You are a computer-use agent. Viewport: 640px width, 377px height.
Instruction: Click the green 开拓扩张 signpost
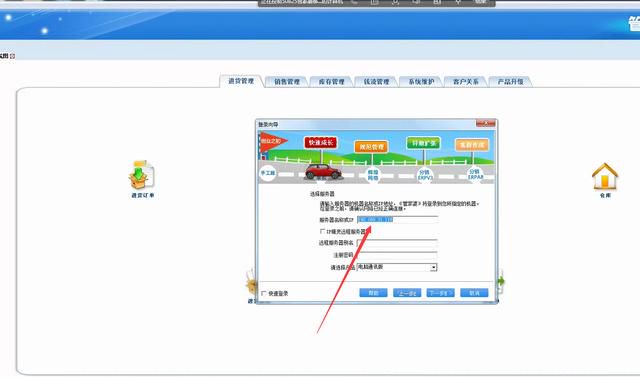(424, 143)
